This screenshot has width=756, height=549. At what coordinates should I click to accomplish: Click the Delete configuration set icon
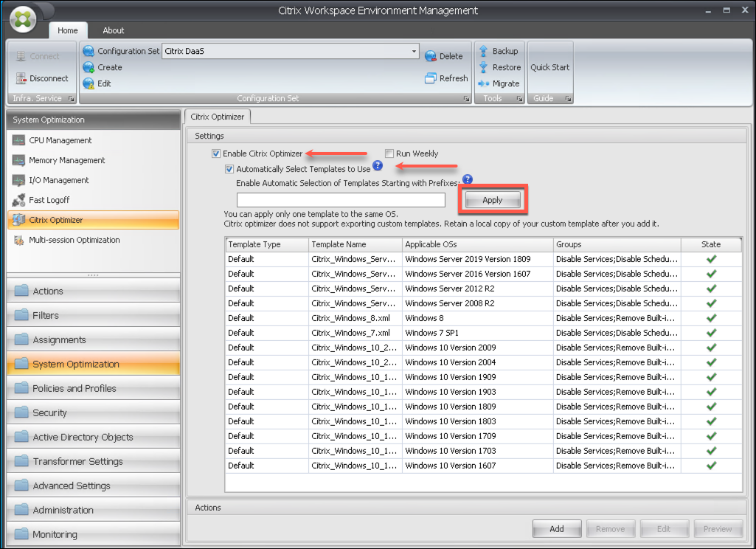[x=431, y=56]
